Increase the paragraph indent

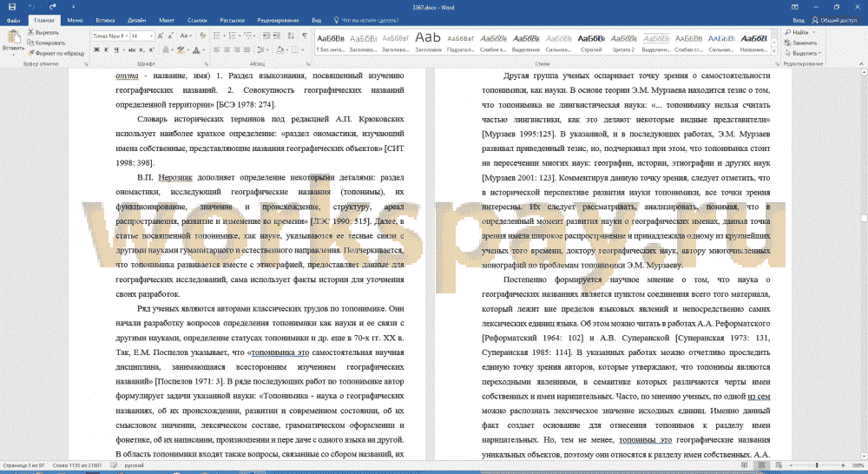coord(278,36)
